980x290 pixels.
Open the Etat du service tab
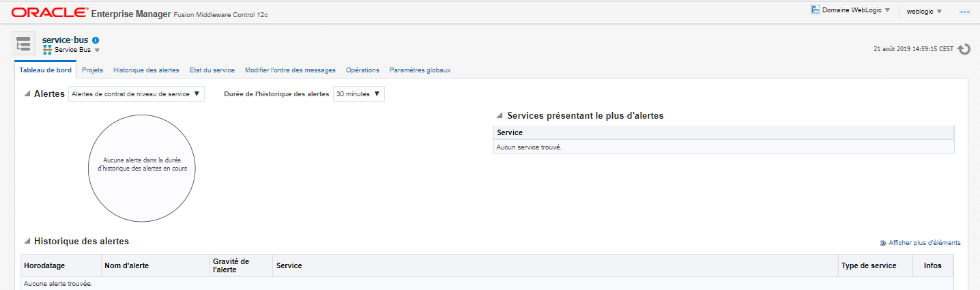coord(212,70)
